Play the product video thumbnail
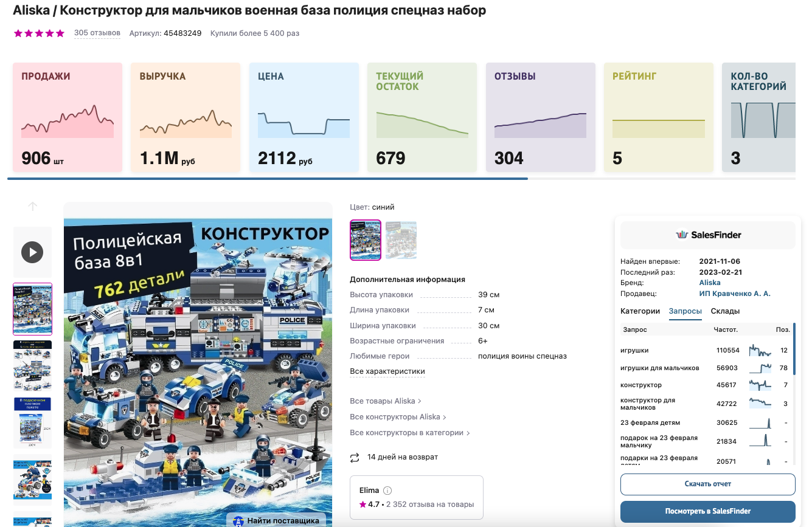The height and width of the screenshot is (527, 812). point(32,252)
